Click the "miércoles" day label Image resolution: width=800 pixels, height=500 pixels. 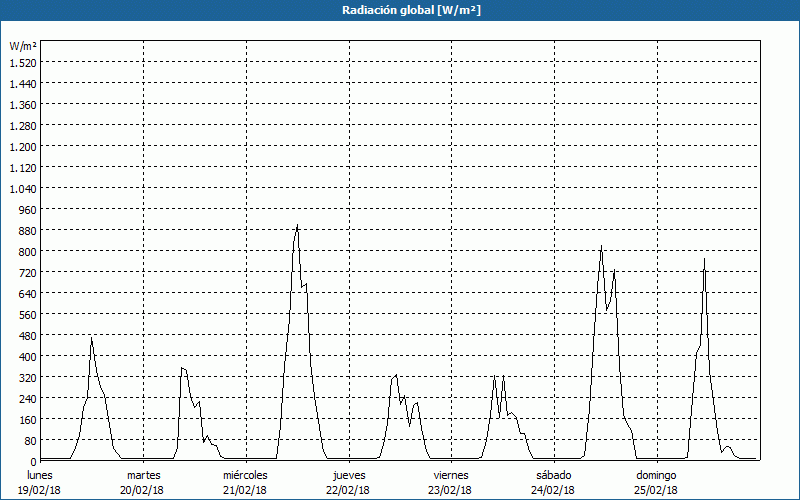(x=245, y=475)
